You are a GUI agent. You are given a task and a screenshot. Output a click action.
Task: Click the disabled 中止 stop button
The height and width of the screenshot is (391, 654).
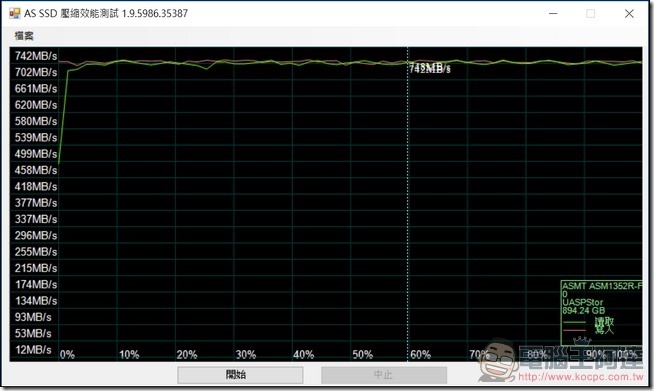[384, 374]
